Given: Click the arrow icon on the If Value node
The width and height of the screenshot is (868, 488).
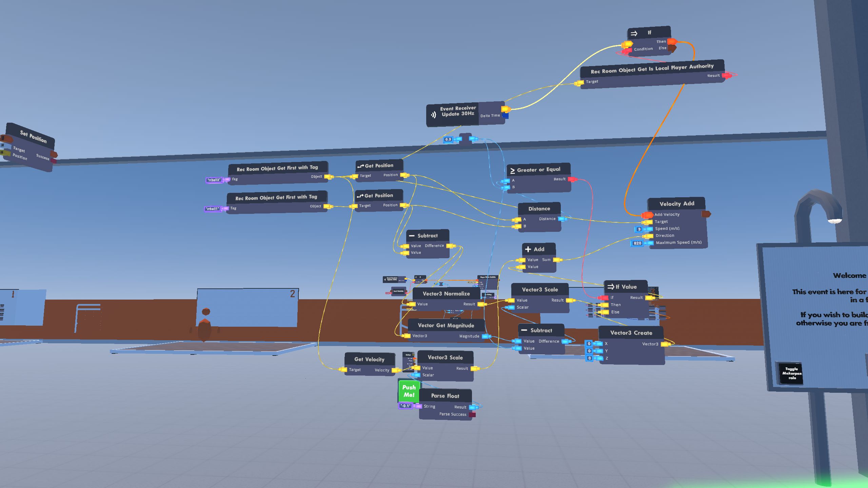Looking at the screenshot, I should [610, 286].
